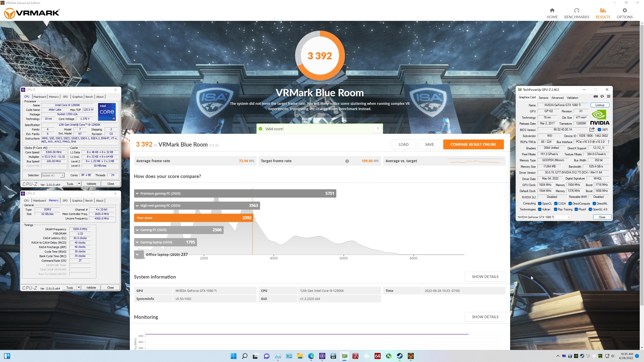The width and height of the screenshot is (644, 362).
Task: Open Tools dropdown arrow in bottom CPU-Z
Action: pos(79,288)
